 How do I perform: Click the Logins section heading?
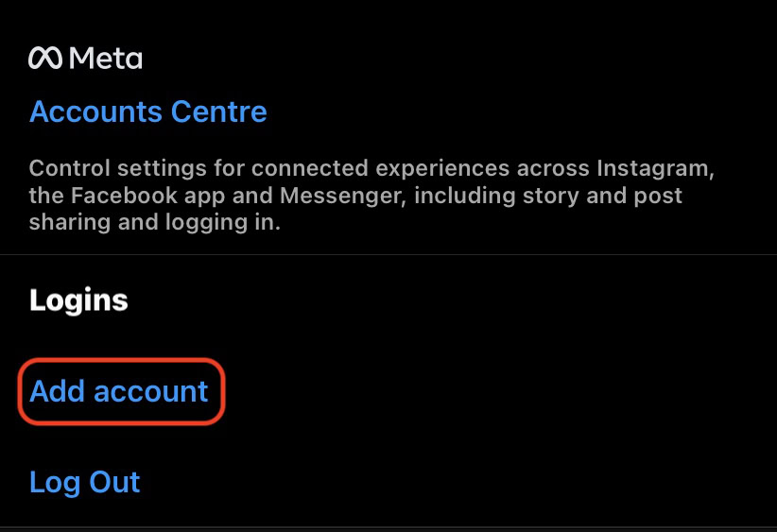[x=78, y=300]
